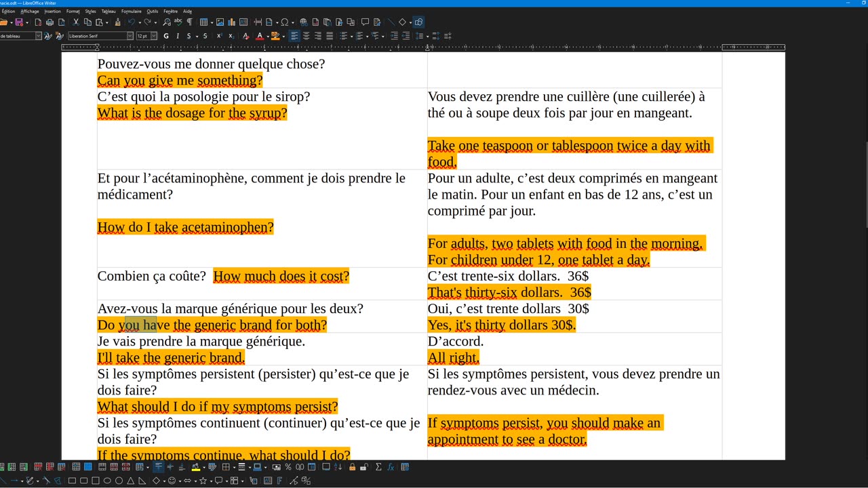Image resolution: width=868 pixels, height=488 pixels.
Task: Open the font name dropdown
Action: pyautogui.click(x=130, y=36)
